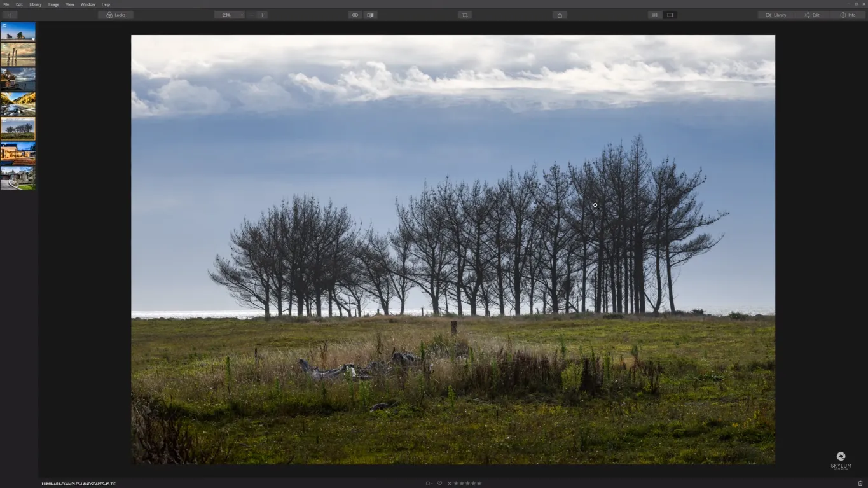Open the 23% zoom level dropdown
The image size is (868, 488).
229,15
